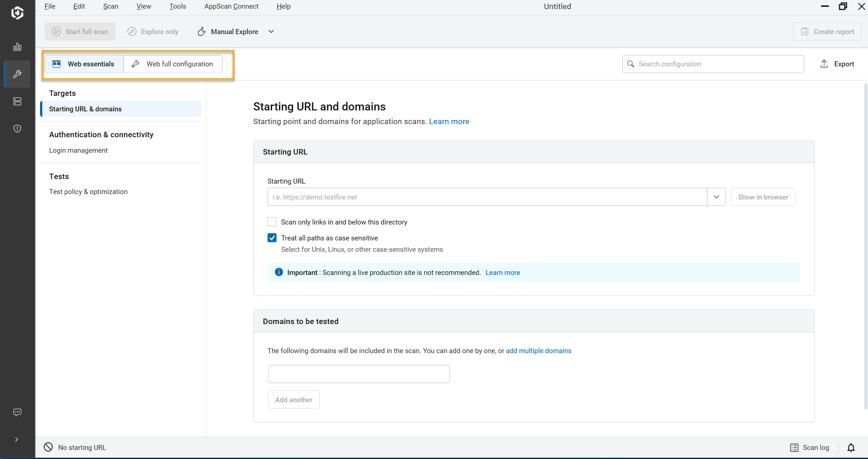Expand the left sidebar with chevron
Screen dimensions: 868x459
click(16, 439)
